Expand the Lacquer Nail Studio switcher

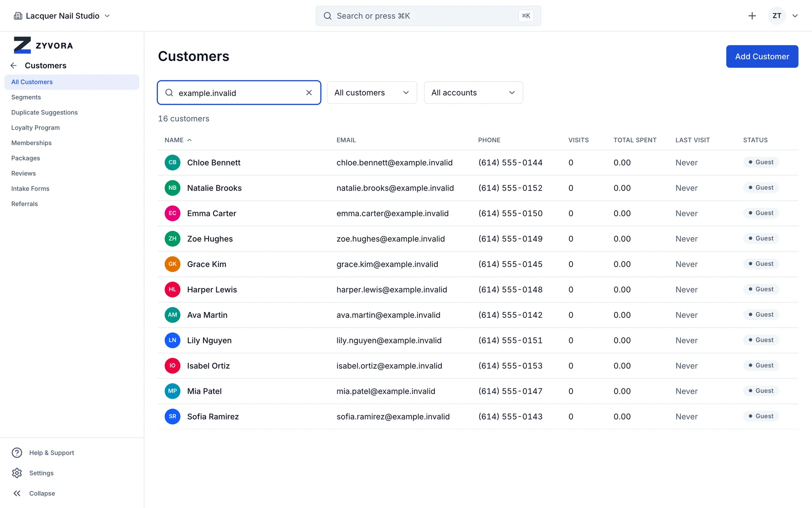tap(107, 16)
